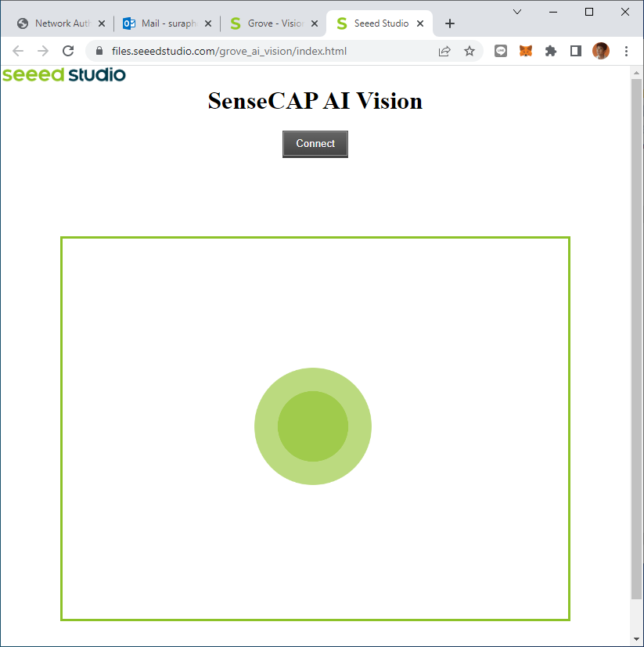644x647 pixels.
Task: Share this page icon
Action: [x=444, y=51]
